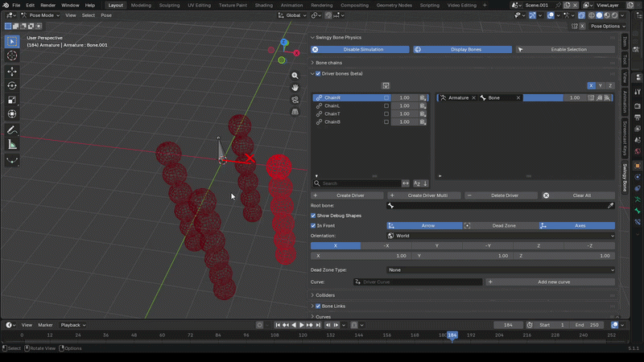Click the zoom magnifier viewport icon
644x362 pixels.
pos(295,76)
